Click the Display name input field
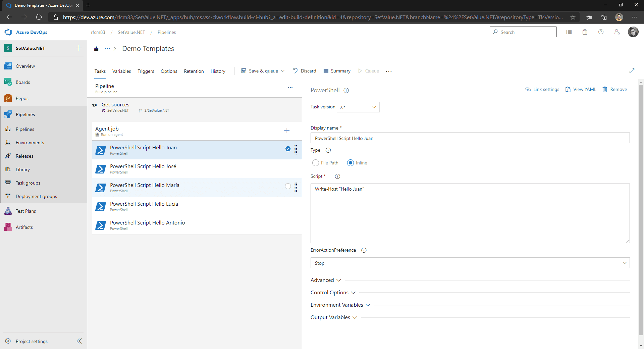Image resolution: width=644 pixels, height=349 pixels. pyautogui.click(x=470, y=138)
